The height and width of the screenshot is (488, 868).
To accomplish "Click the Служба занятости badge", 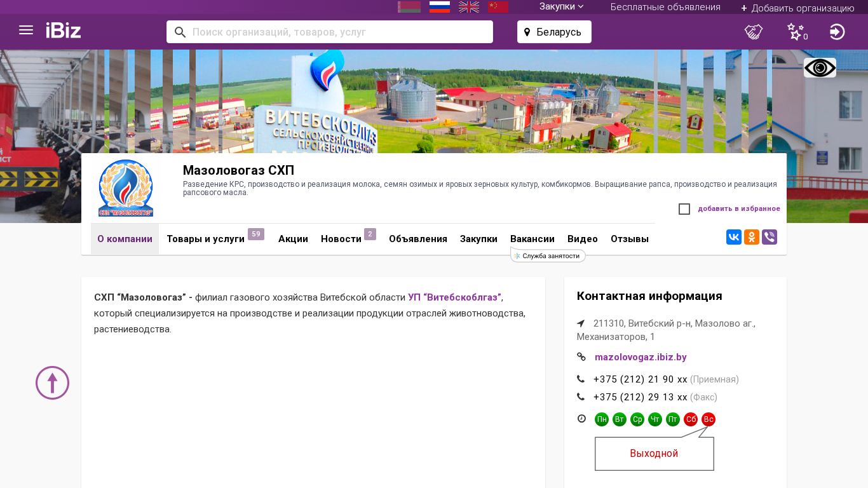I will [548, 255].
